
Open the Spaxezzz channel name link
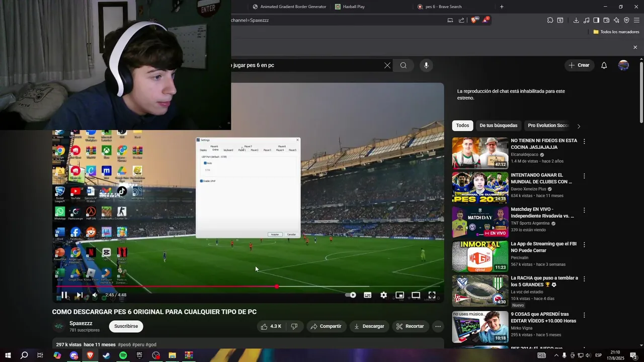tap(81, 323)
